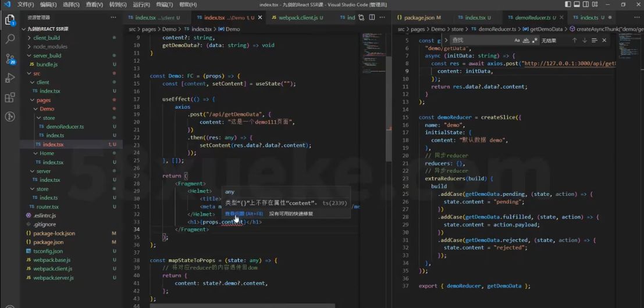Open the Search view in activity bar
The height and width of the screenshot is (308, 644).
[10, 40]
